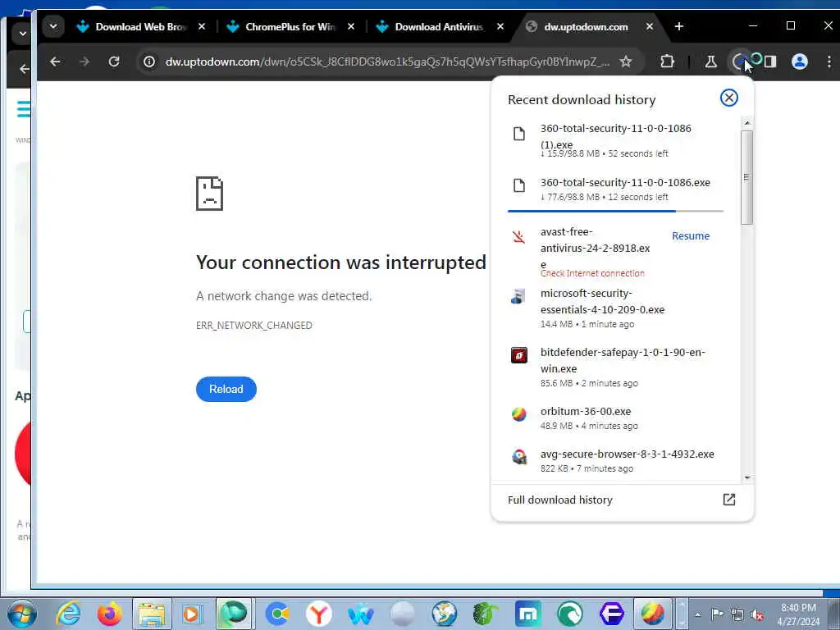This screenshot has height=630, width=840.
Task: Open Chrome three-dot menu
Action: (x=829, y=62)
